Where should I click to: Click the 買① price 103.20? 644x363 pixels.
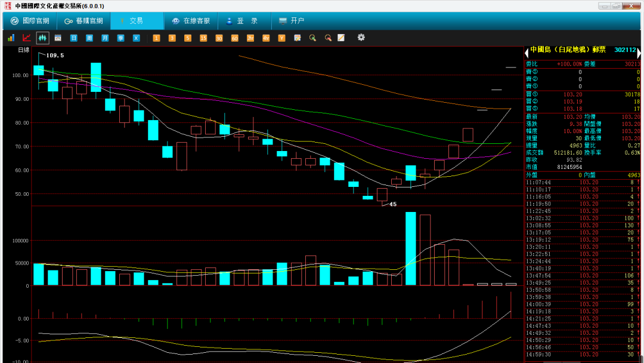tap(572, 94)
